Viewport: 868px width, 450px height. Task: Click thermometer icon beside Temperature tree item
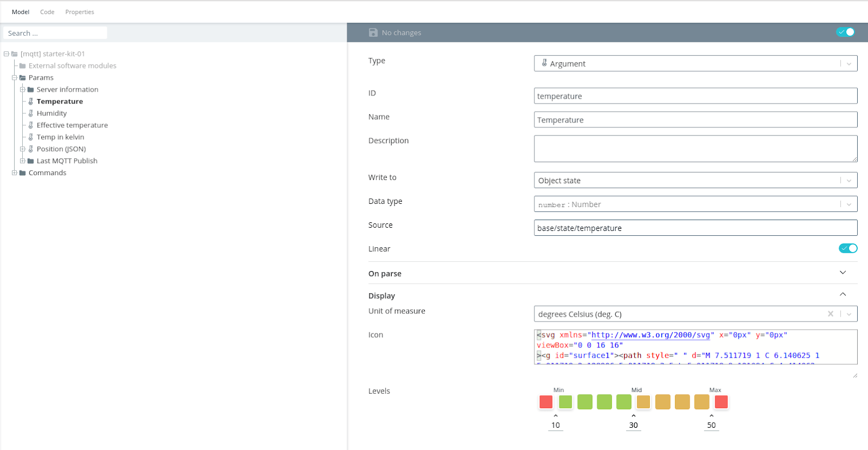click(31, 101)
